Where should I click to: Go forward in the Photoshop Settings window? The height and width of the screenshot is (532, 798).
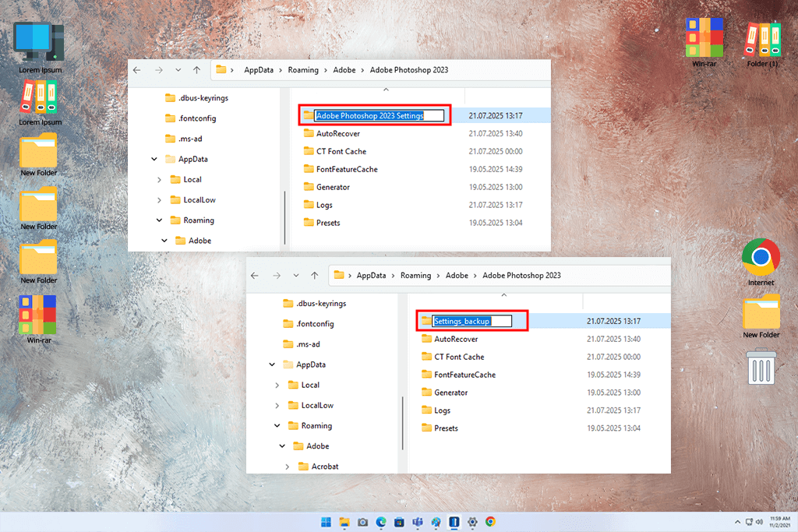(x=159, y=69)
